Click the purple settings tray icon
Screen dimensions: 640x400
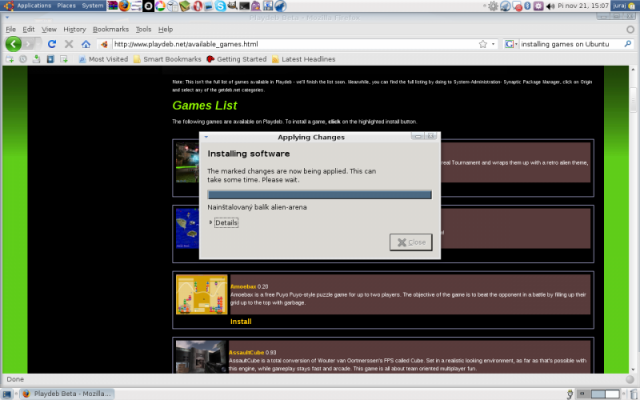pyautogui.click(x=538, y=6)
